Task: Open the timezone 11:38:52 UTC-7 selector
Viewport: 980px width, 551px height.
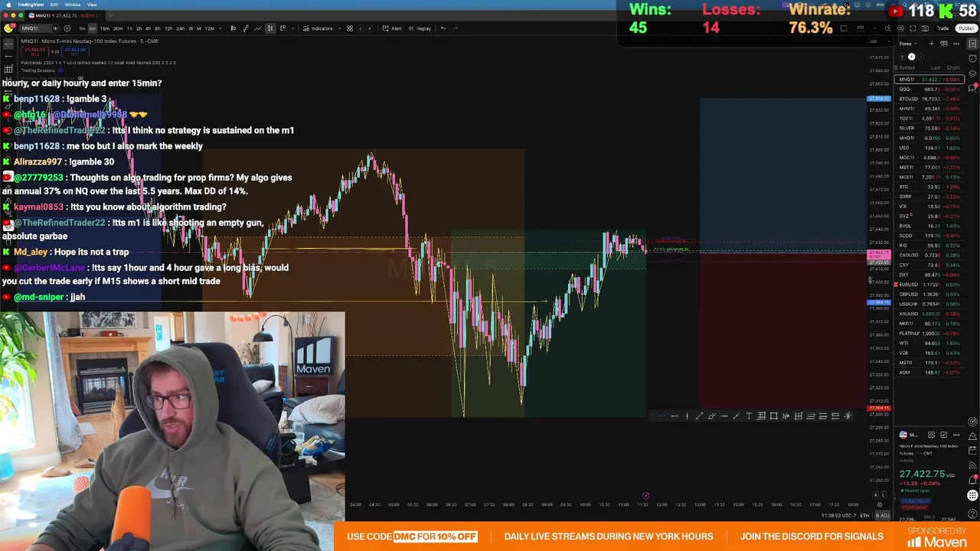Action: pyautogui.click(x=838, y=515)
